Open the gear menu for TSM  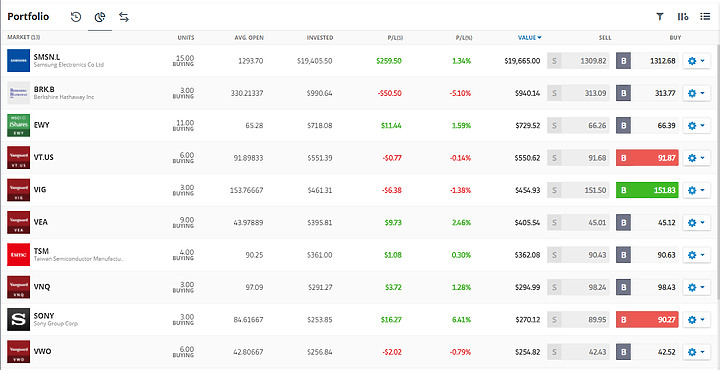tap(697, 255)
